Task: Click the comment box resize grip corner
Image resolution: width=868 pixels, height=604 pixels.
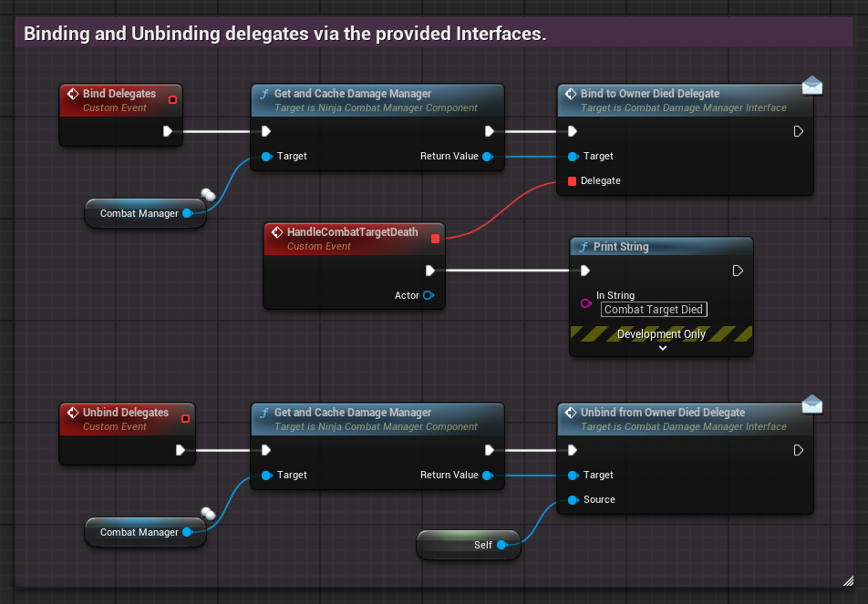Action: (x=848, y=580)
